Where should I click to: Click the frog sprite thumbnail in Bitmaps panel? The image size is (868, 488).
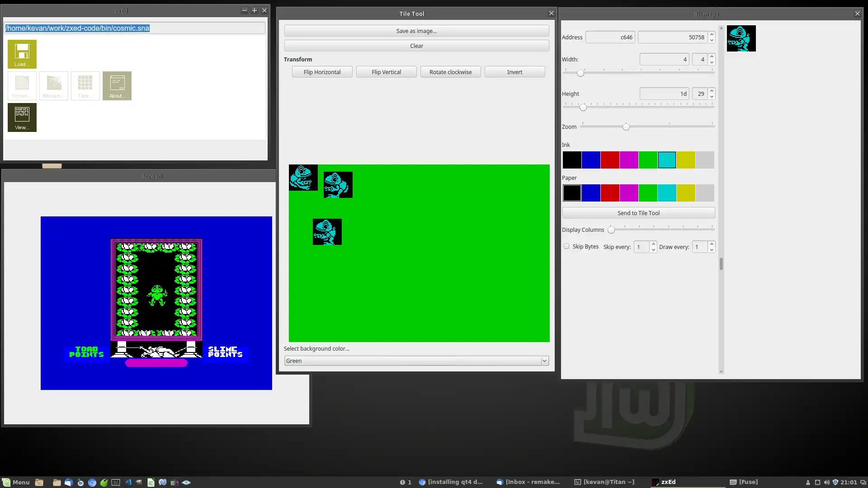pos(741,38)
